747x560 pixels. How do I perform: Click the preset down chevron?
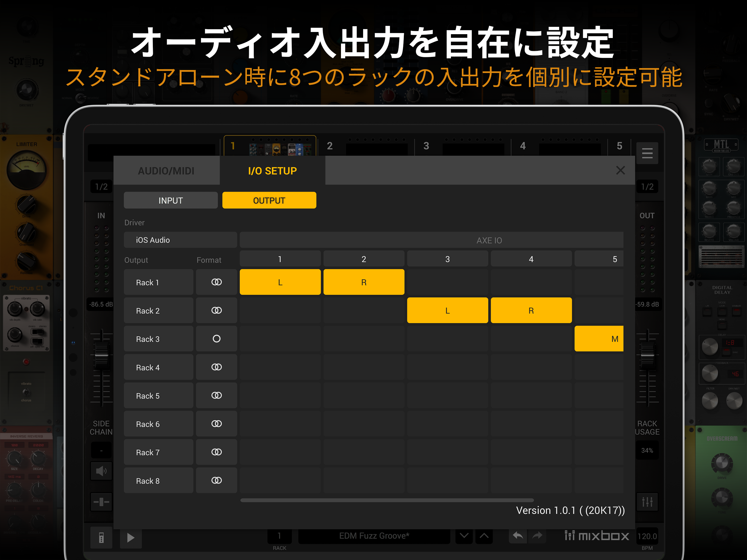464,536
